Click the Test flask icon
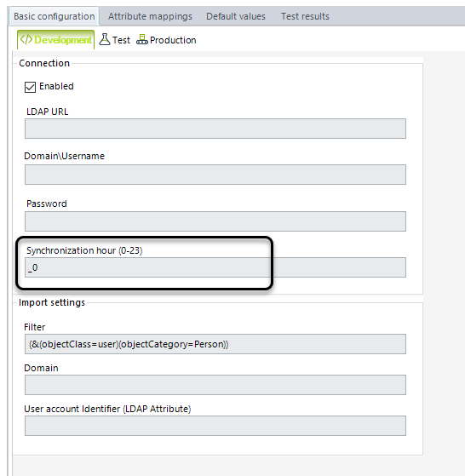465x476 pixels. point(105,39)
